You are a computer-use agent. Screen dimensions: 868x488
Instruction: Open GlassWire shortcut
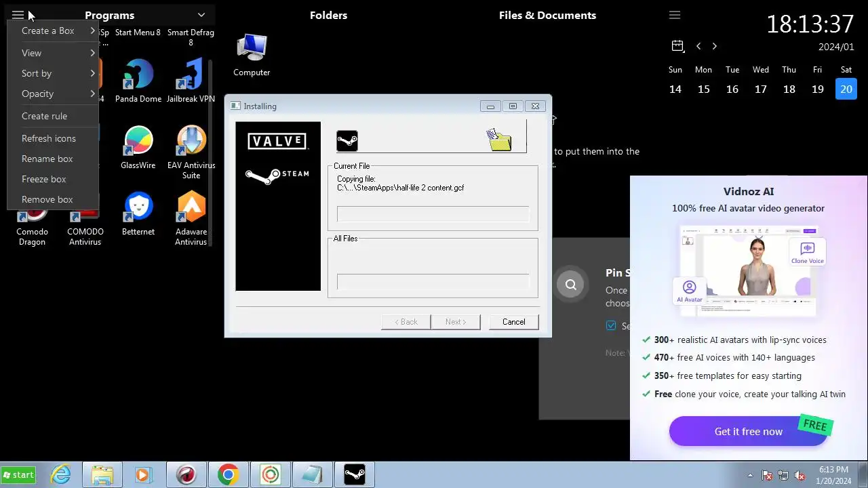tap(138, 147)
